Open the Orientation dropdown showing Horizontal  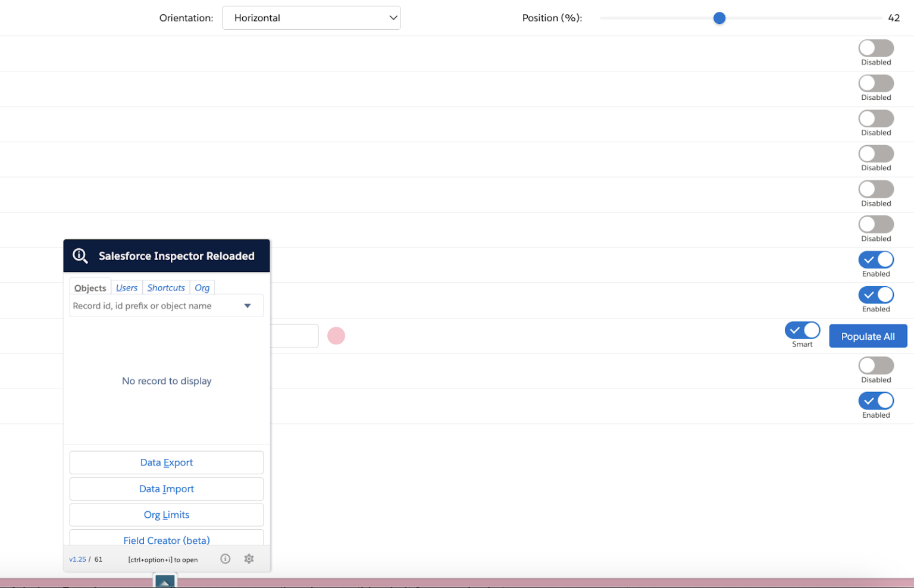tap(311, 18)
